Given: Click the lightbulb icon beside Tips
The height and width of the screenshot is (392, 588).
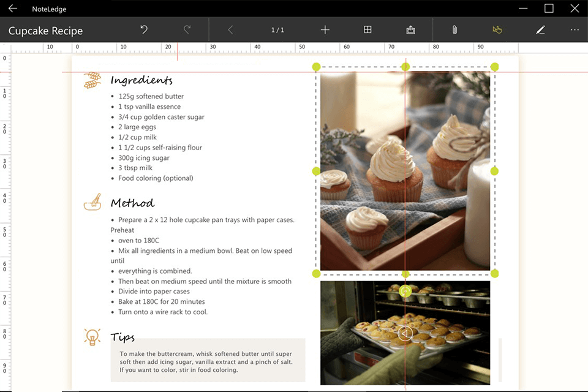Looking at the screenshot, I should point(92,336).
